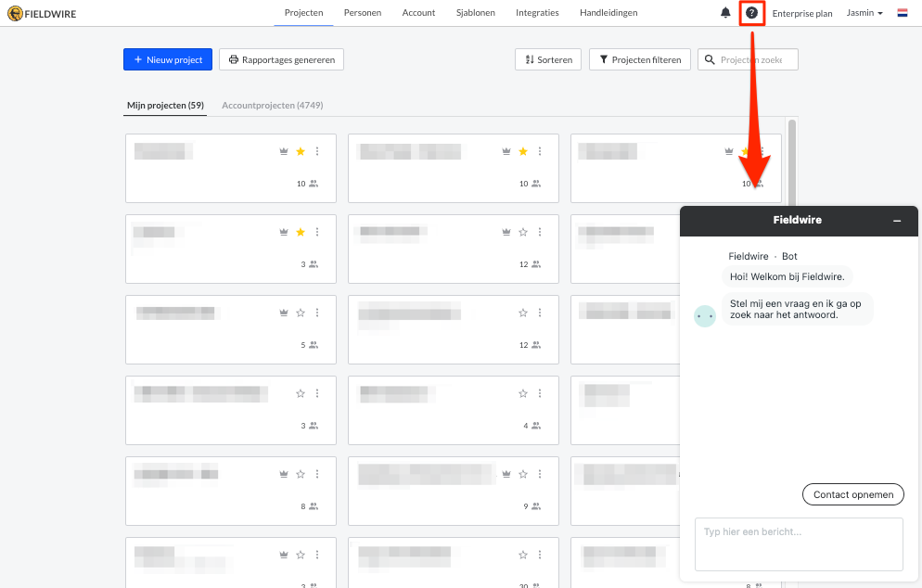Expand the Projecten filteren filter
This screenshot has width=922, height=588.
(640, 59)
